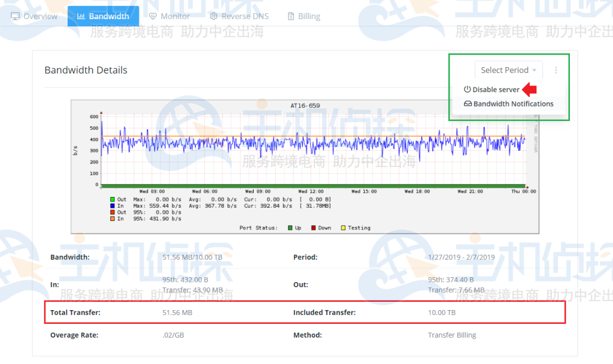The image size is (613, 364).
Task: Open the Billing tab
Action: tap(308, 16)
